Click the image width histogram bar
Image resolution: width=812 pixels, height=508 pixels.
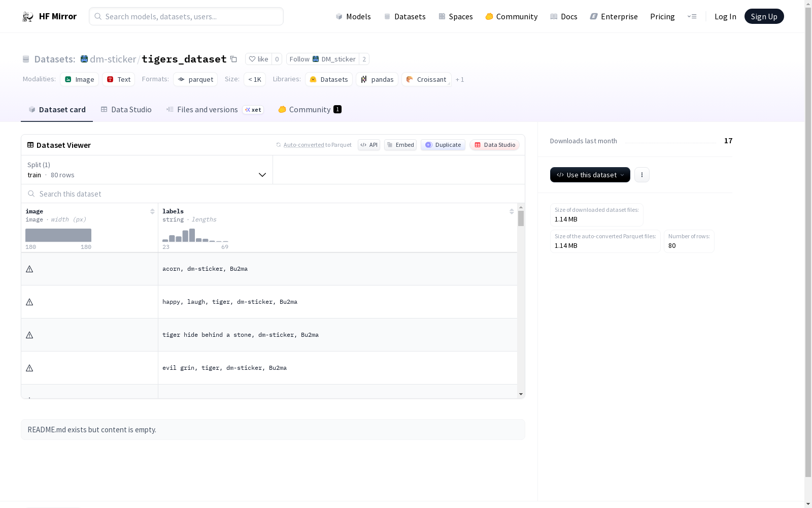(58, 235)
